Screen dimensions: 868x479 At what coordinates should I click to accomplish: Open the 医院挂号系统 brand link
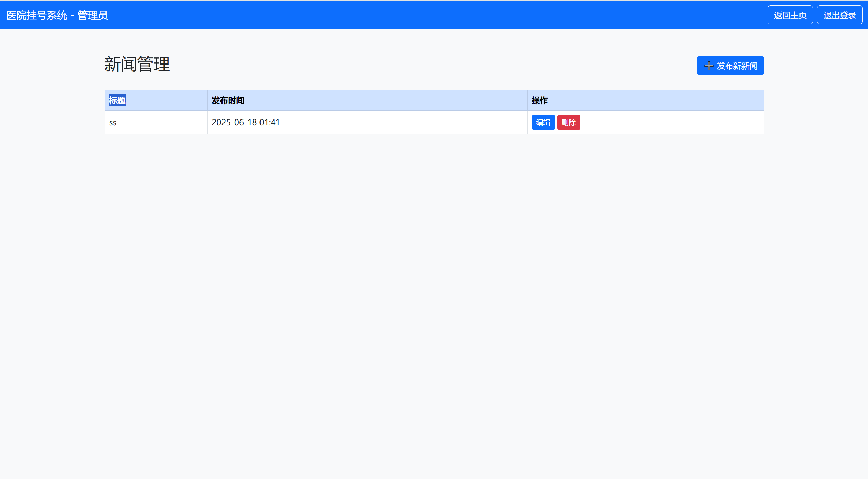click(37, 15)
